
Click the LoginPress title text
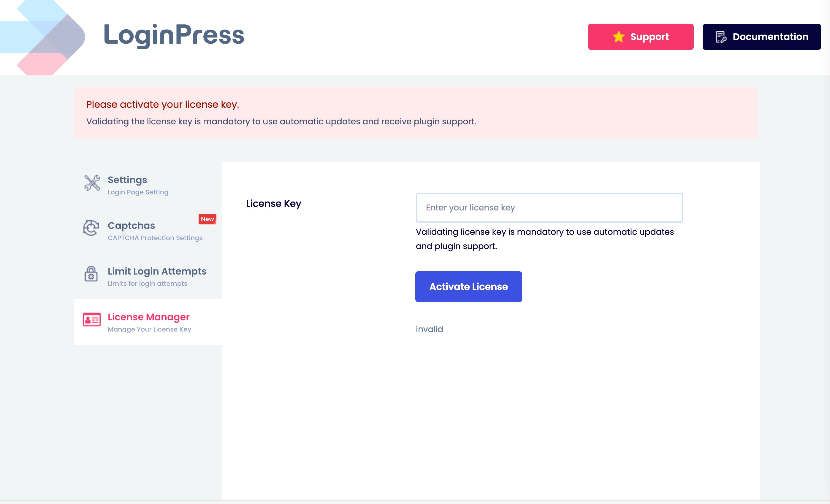click(x=173, y=35)
